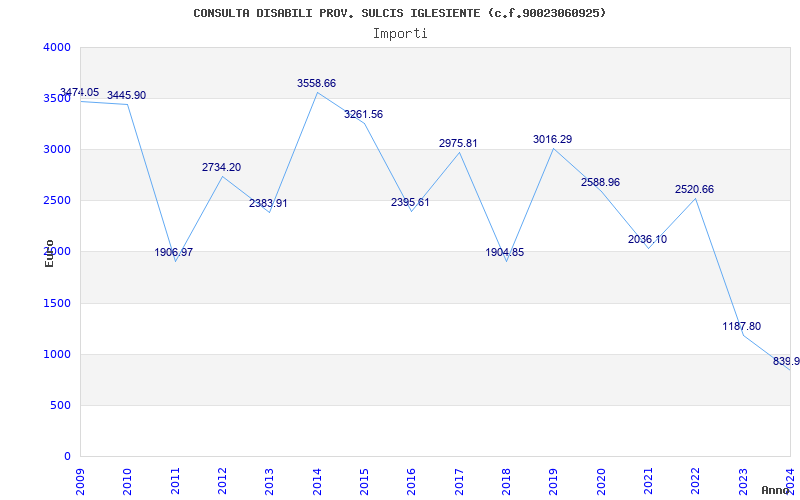The width and height of the screenshot is (800, 500).
Task: Select data label 2975.81
Action: [x=458, y=143]
